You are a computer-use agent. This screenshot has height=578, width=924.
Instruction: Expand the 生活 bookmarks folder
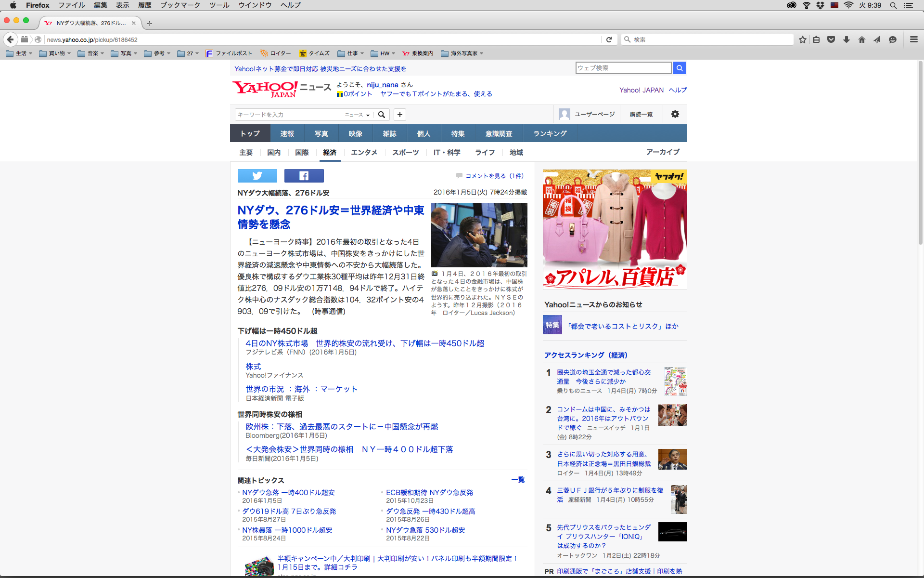[19, 53]
